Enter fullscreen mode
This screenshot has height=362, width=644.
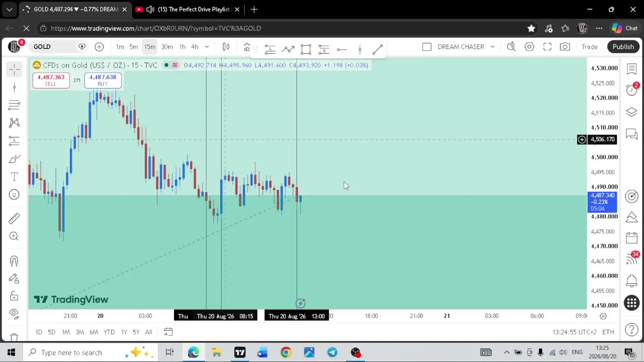tap(547, 47)
